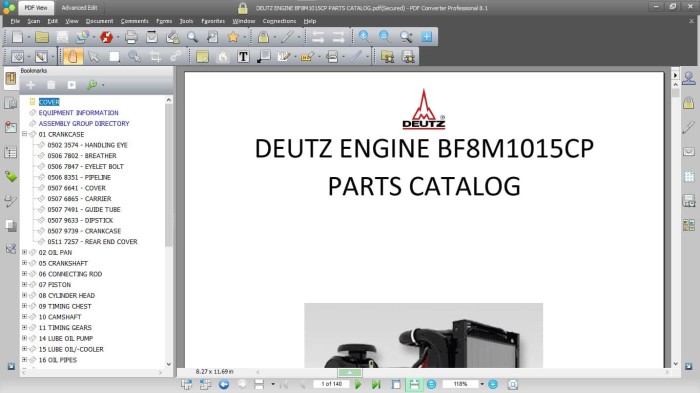Screen dimensions: 700x393
Task: Switch to the Advanced Edit tab
Action: coord(79,8)
